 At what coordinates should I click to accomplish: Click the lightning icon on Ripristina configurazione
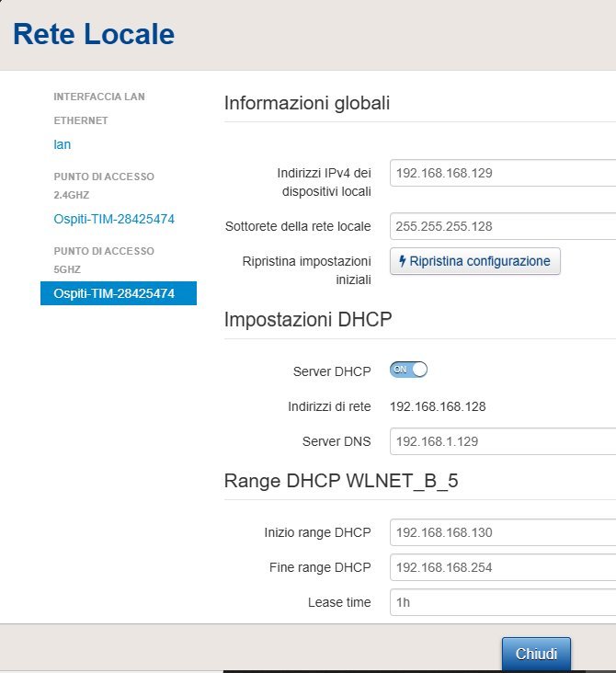point(403,261)
